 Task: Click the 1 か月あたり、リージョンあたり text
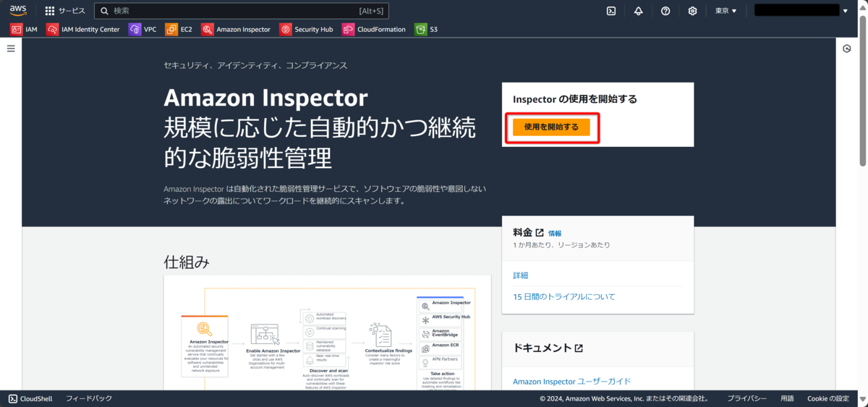click(561, 246)
